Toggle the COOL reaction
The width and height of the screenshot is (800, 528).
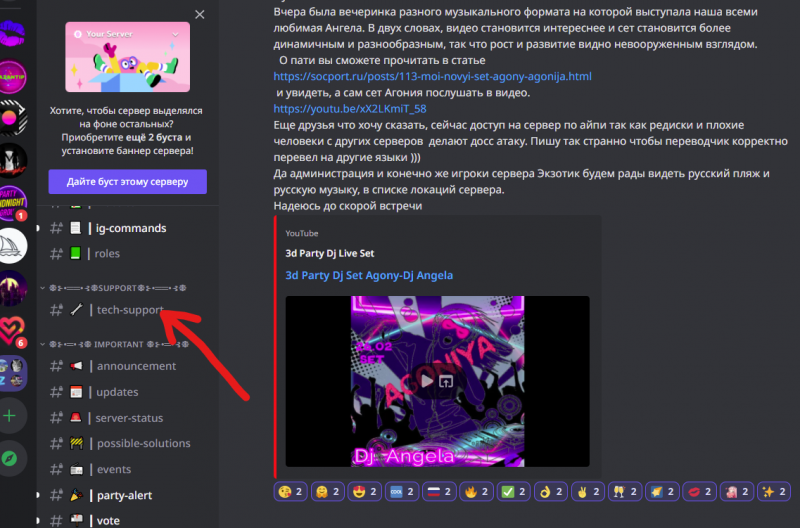pos(403,492)
